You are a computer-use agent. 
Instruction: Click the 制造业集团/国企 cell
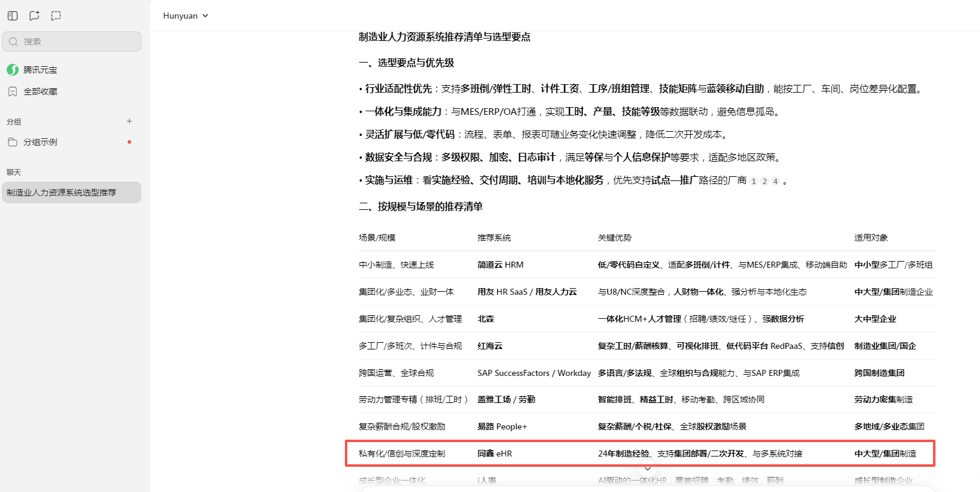point(885,346)
